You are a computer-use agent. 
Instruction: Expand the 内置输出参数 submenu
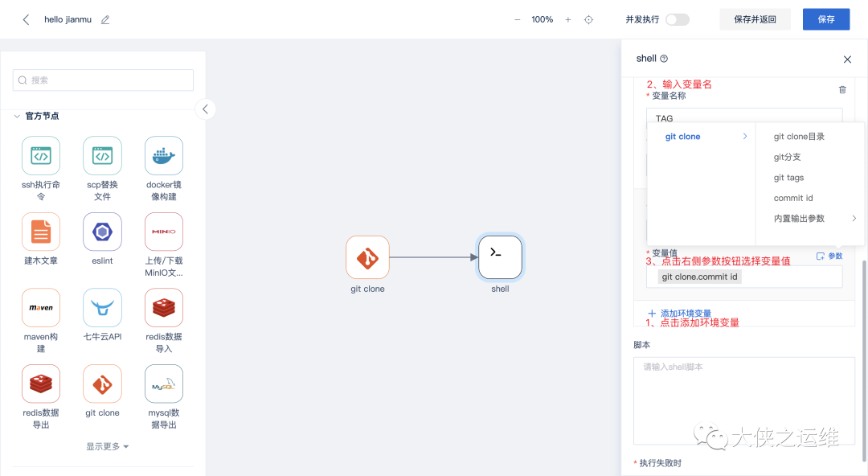(x=813, y=219)
